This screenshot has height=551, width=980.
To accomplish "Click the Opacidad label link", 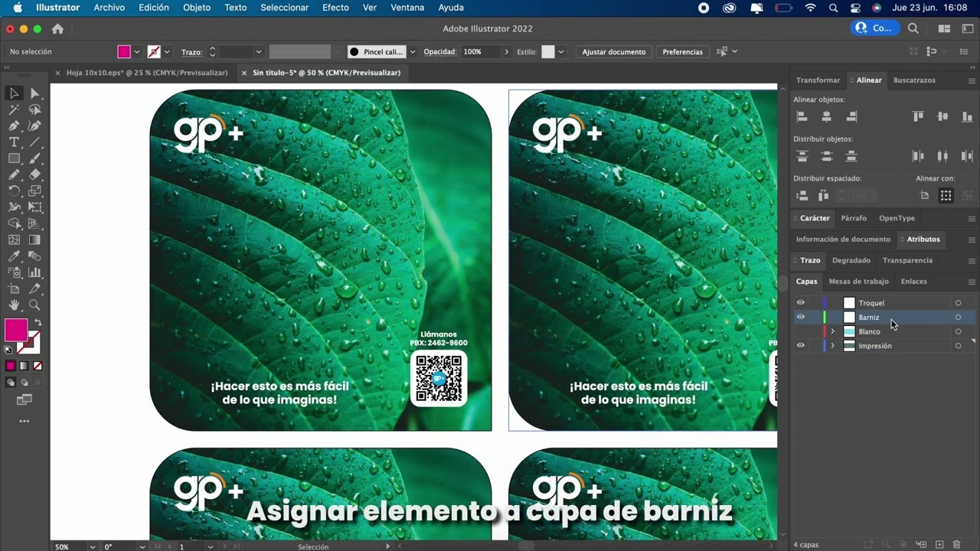I will point(440,52).
